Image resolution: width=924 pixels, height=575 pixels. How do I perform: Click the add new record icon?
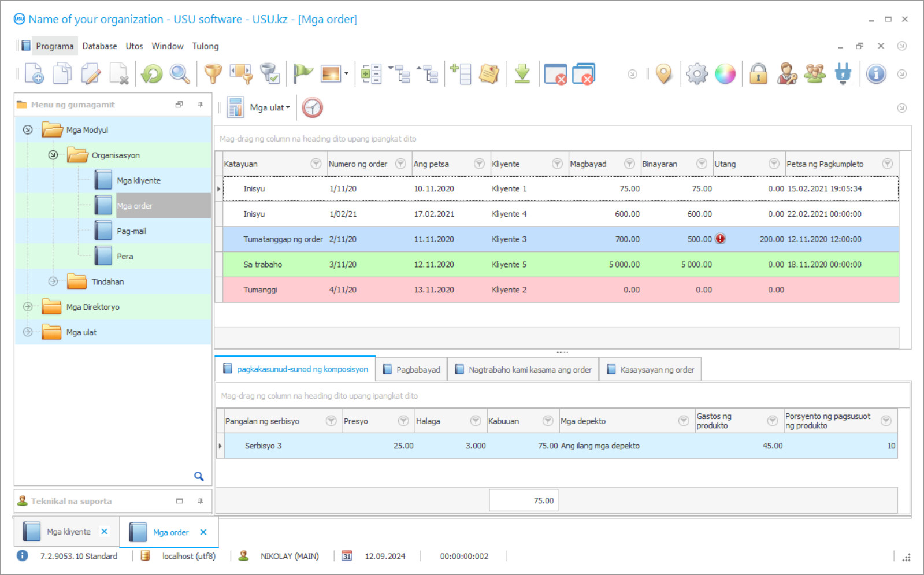coord(34,74)
